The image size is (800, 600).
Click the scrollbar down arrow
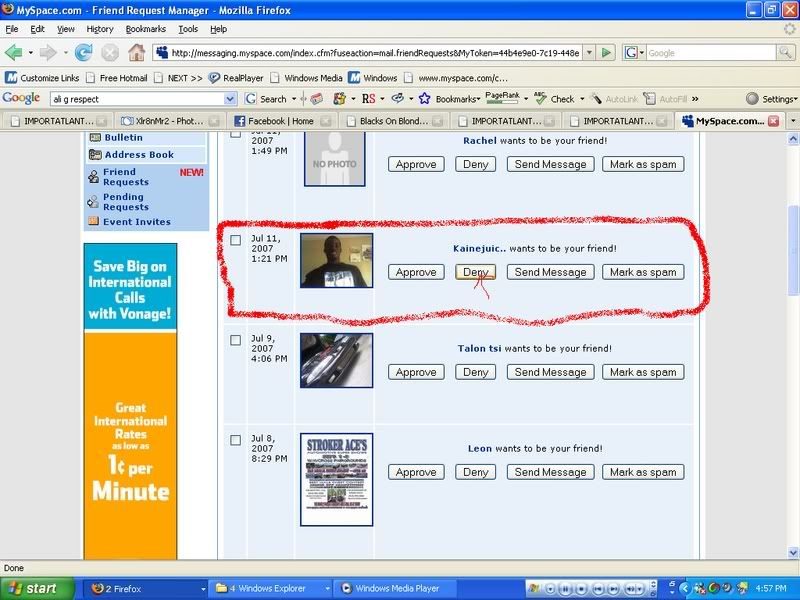pos(793,552)
